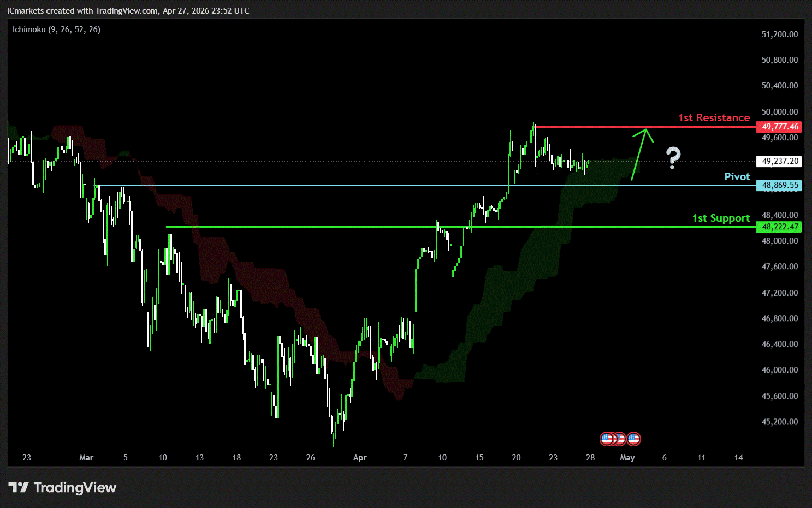Click the middle US flag event icon
This screenshot has height=508, width=812.
(x=620, y=439)
